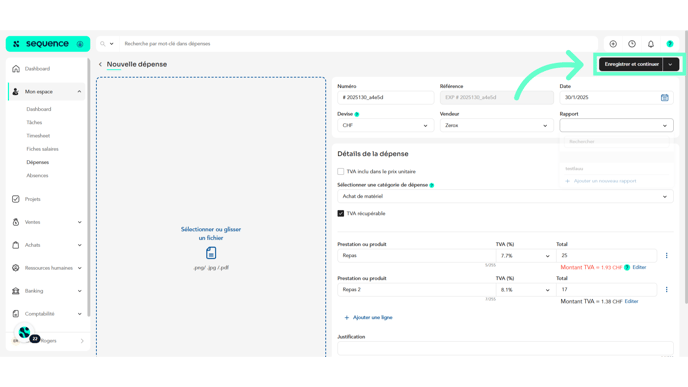
Task: Open the Achat de matériel category dropdown
Action: (x=505, y=197)
